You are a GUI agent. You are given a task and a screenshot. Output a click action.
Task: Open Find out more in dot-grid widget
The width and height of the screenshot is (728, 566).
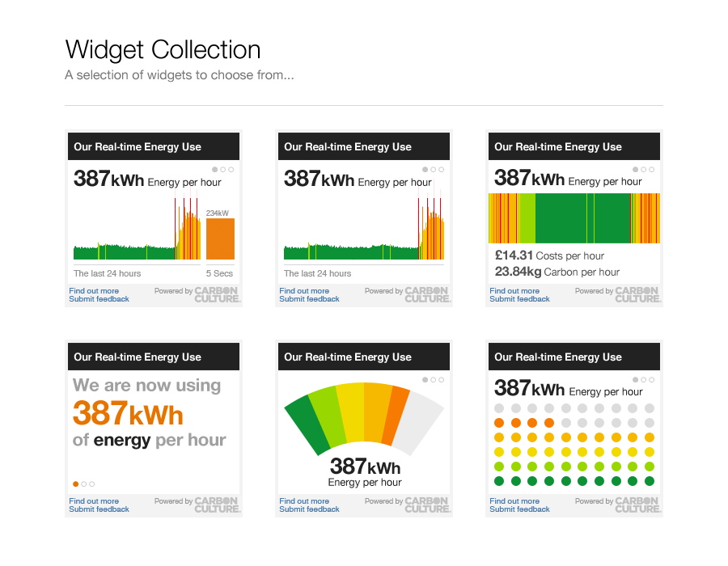pos(514,501)
